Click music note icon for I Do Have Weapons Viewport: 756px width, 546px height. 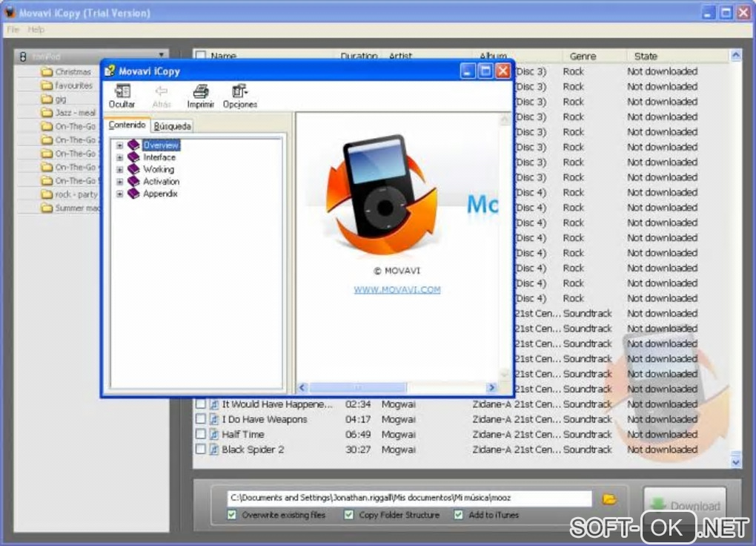pyautogui.click(x=214, y=419)
